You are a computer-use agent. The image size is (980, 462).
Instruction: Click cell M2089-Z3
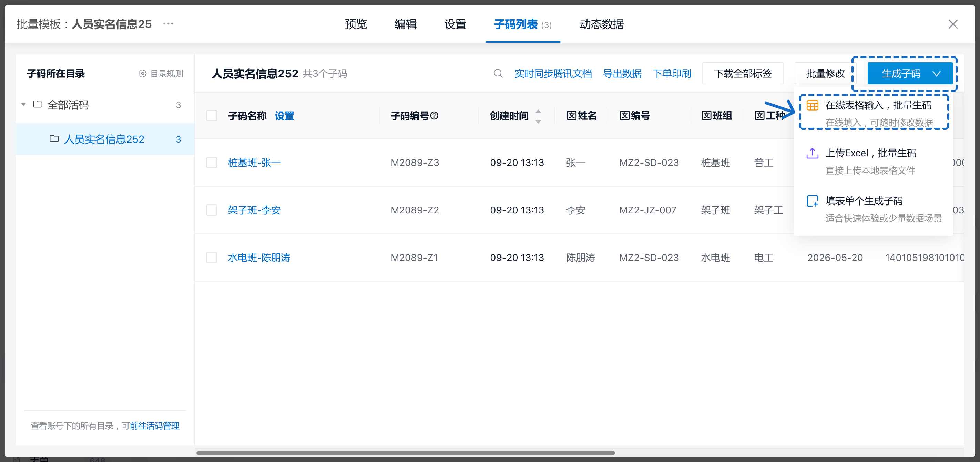(415, 162)
